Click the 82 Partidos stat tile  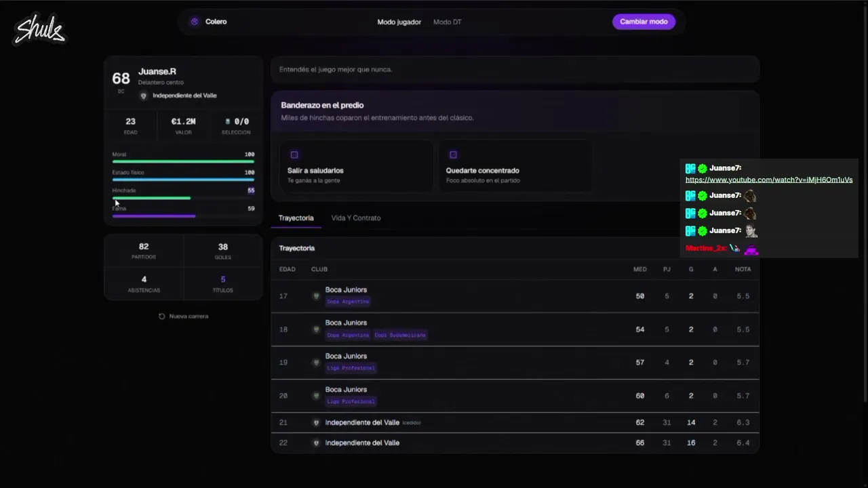pos(144,251)
